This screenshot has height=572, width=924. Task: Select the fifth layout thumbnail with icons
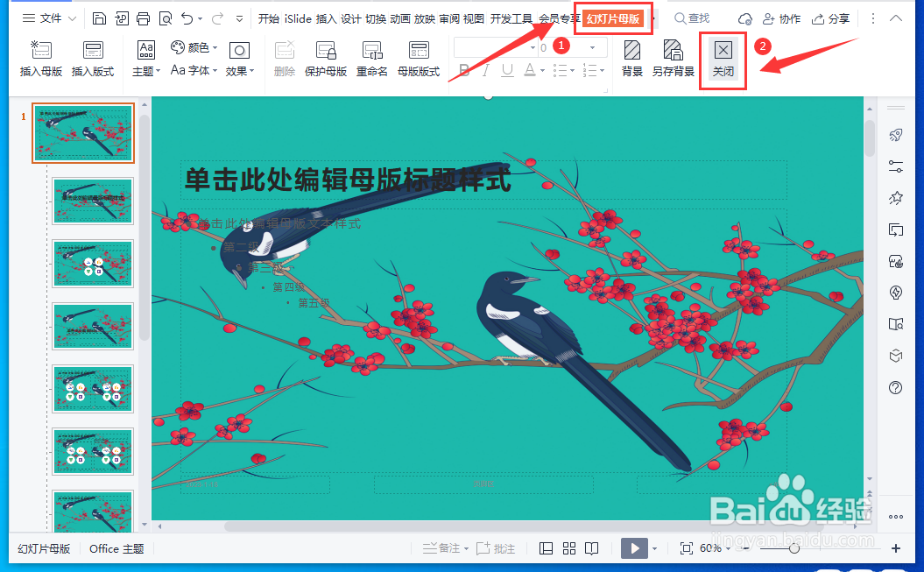(x=93, y=452)
